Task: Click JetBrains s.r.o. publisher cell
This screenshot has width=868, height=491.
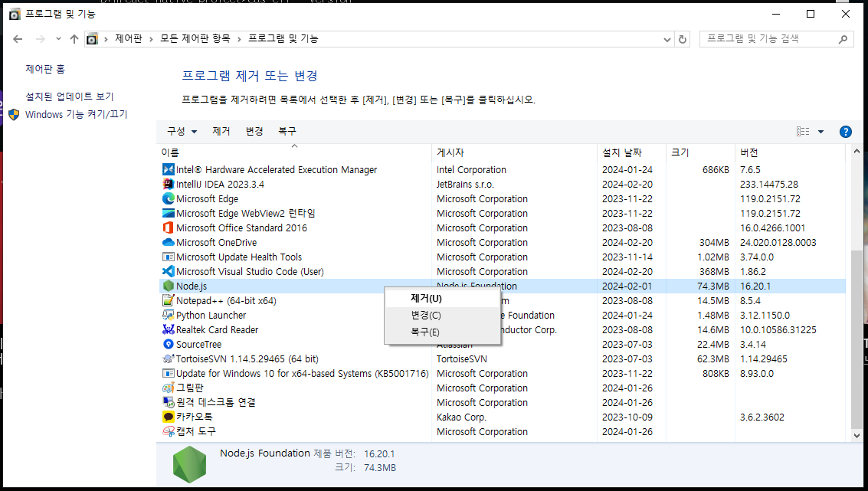Action: tap(465, 184)
